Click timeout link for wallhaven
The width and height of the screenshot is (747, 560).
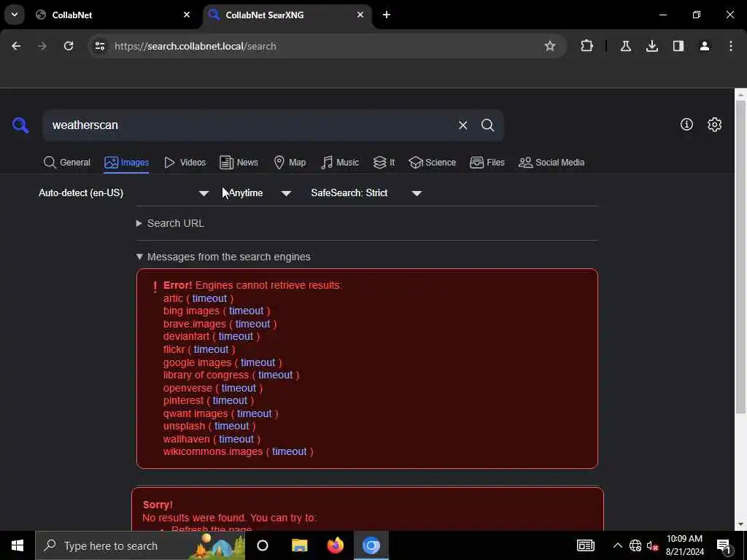236,438
